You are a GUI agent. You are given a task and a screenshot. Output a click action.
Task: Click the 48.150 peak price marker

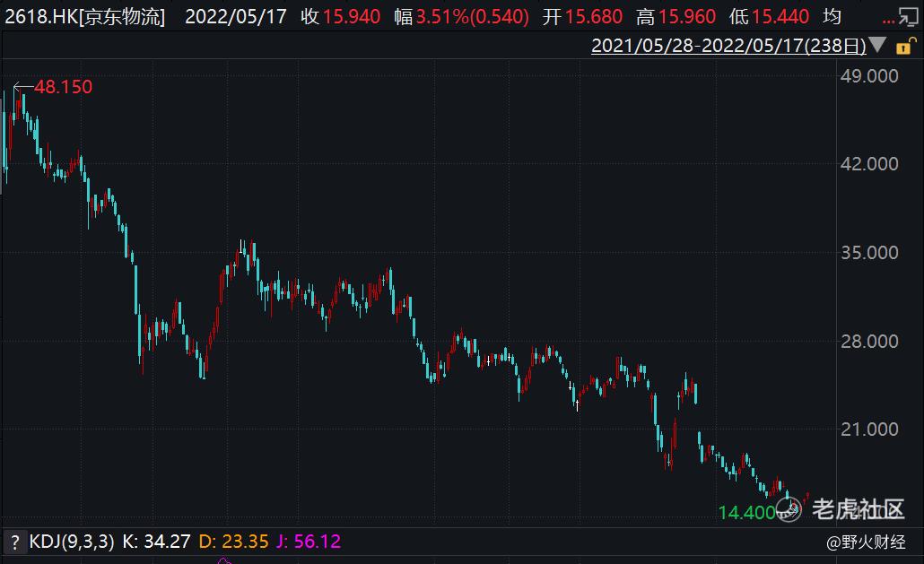(x=63, y=87)
